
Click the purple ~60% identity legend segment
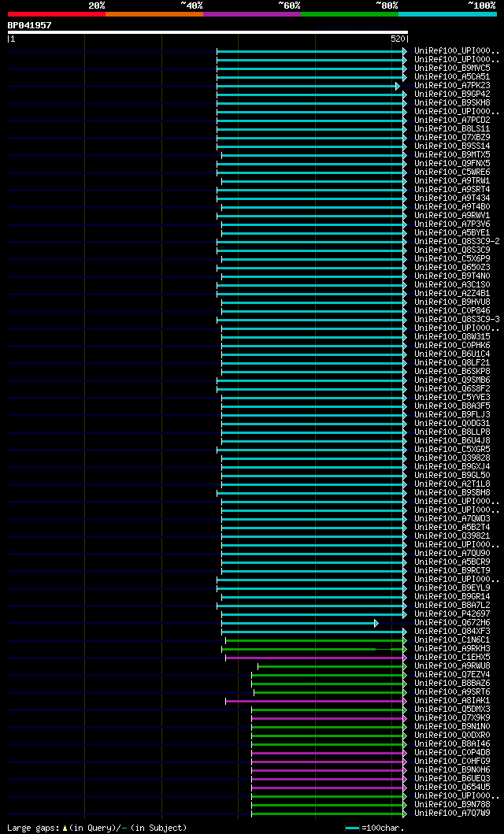[x=252, y=14]
